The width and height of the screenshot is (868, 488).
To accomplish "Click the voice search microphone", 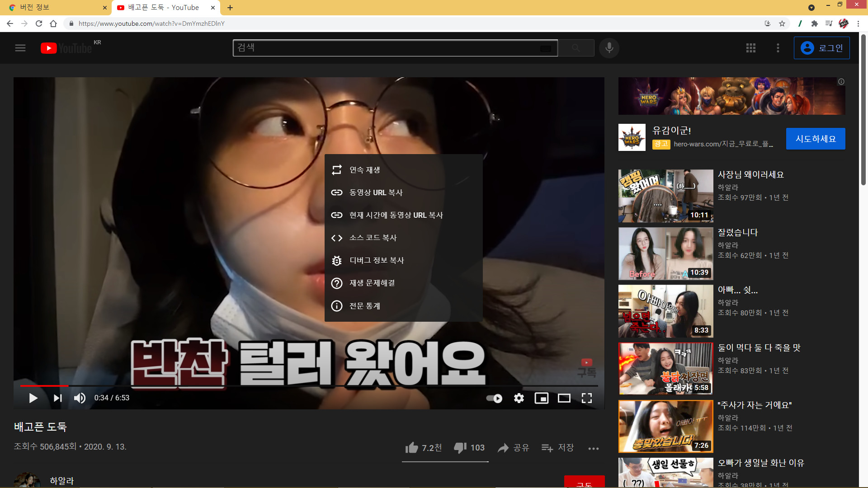I will [609, 48].
